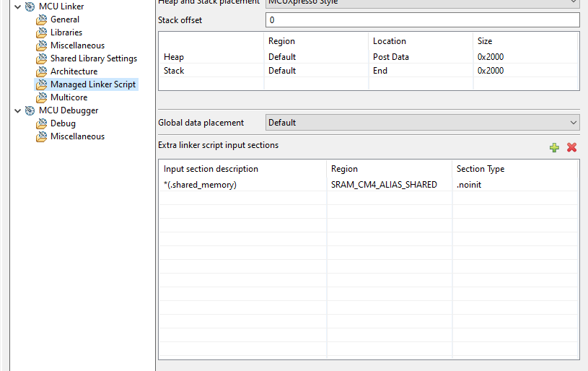
Task: Select Managed Linker Script item
Action: tap(93, 84)
